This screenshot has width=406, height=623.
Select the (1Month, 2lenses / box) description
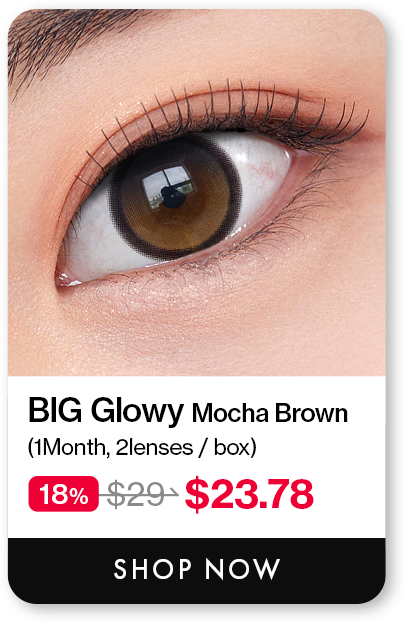tap(142, 448)
